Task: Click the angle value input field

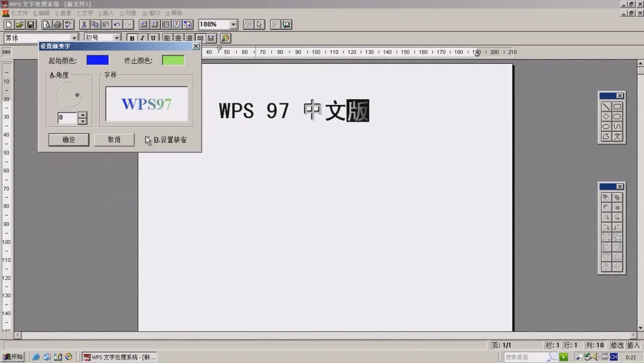Action: [x=68, y=118]
